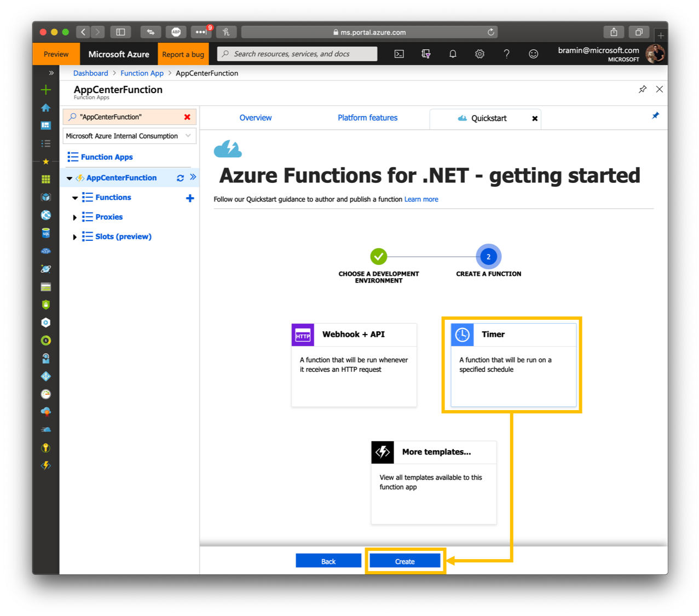
Task: Click the Preview label in header
Action: (56, 54)
